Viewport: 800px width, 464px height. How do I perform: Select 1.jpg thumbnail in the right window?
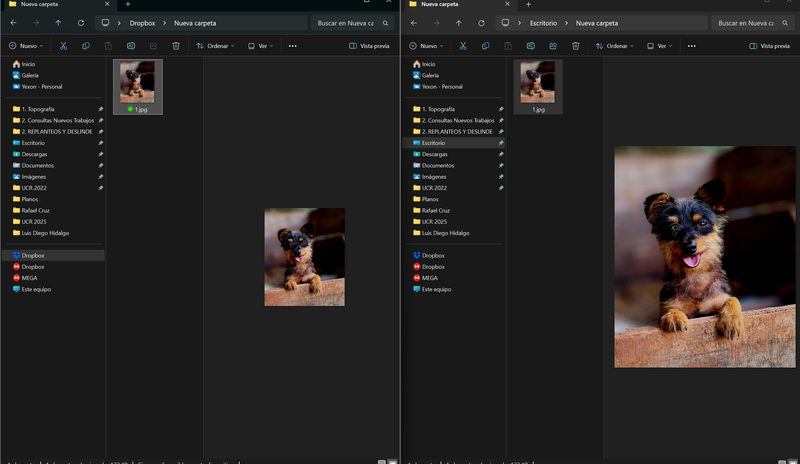click(538, 84)
